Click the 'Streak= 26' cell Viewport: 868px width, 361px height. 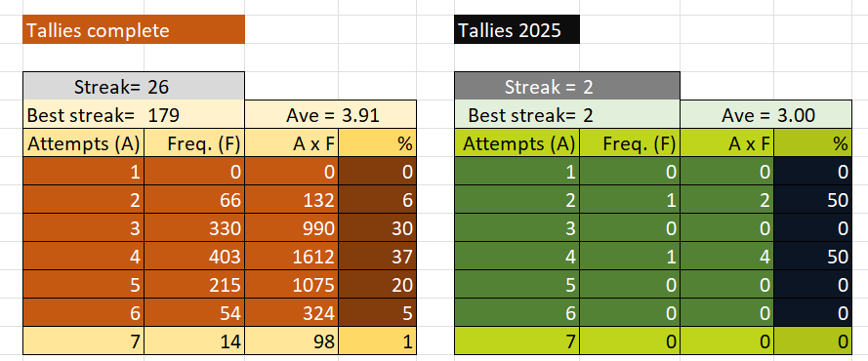[x=134, y=86]
